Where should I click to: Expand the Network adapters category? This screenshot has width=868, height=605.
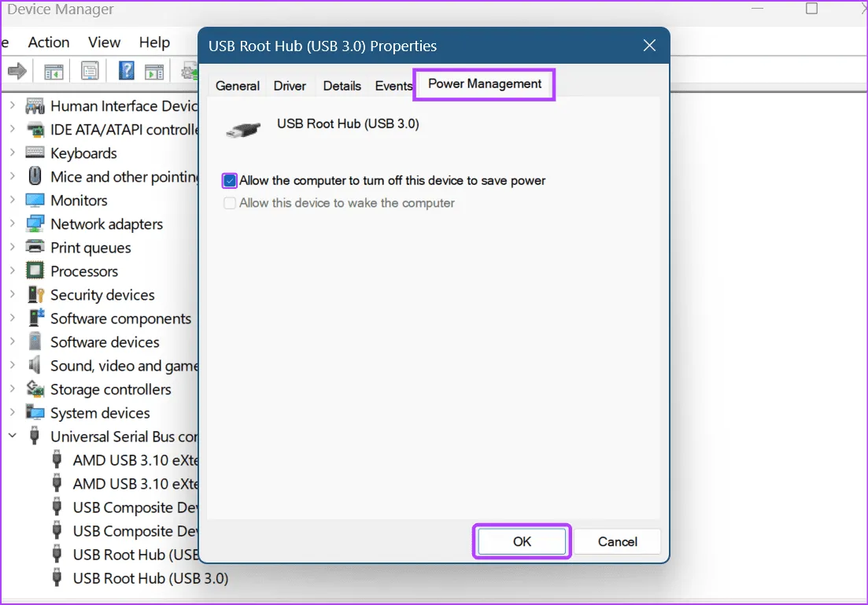[12, 224]
